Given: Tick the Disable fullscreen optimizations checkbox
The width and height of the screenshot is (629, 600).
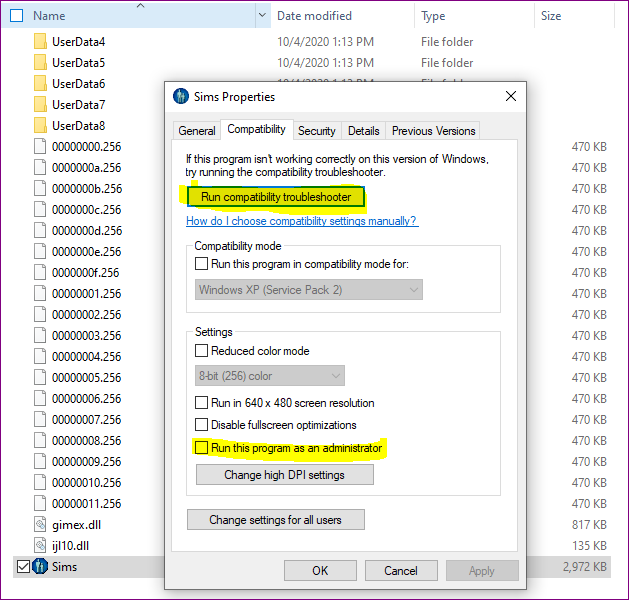Looking at the screenshot, I should tap(202, 425).
